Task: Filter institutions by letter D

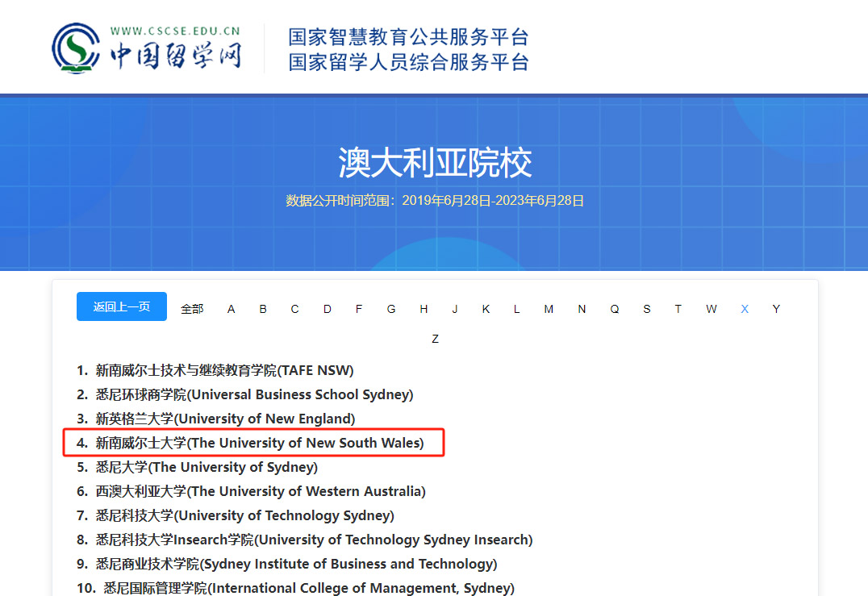Action: point(328,309)
